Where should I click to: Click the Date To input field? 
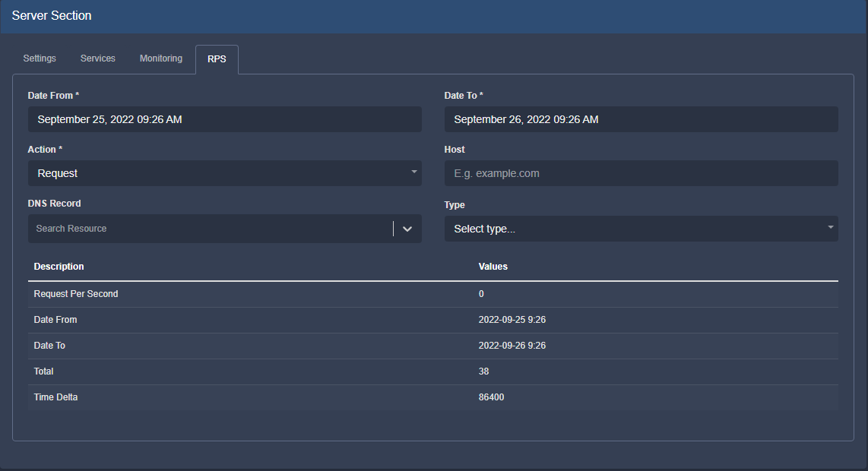[x=641, y=119]
